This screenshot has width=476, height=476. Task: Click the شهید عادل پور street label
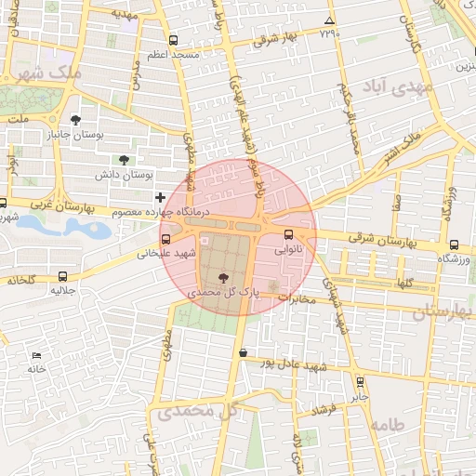pos(294,365)
